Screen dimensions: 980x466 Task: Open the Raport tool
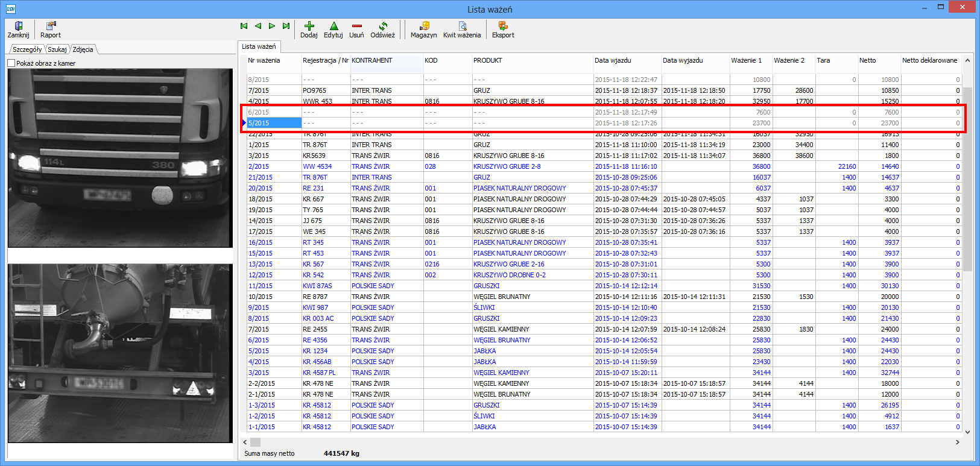click(51, 29)
